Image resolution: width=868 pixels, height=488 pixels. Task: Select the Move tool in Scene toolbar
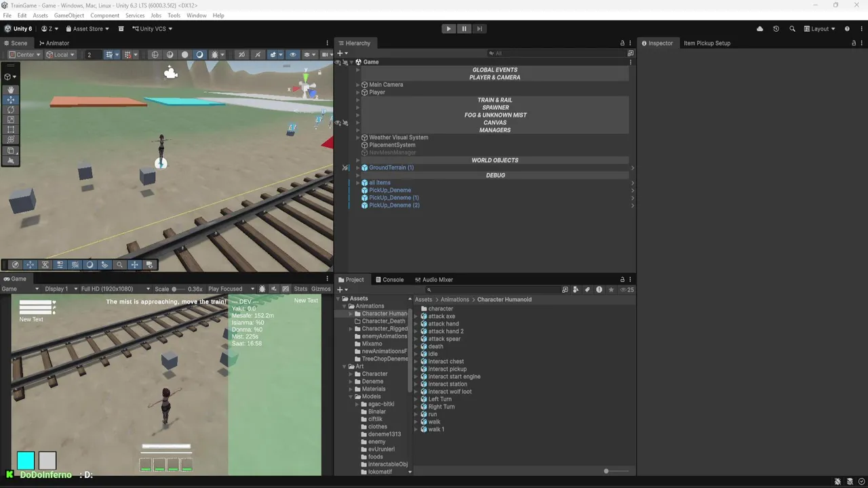click(11, 100)
